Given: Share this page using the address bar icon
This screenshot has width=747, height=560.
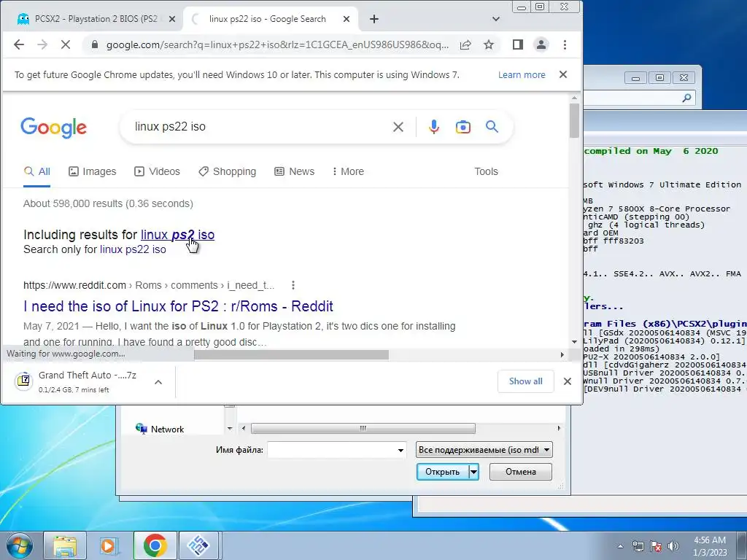Looking at the screenshot, I should click(x=465, y=44).
